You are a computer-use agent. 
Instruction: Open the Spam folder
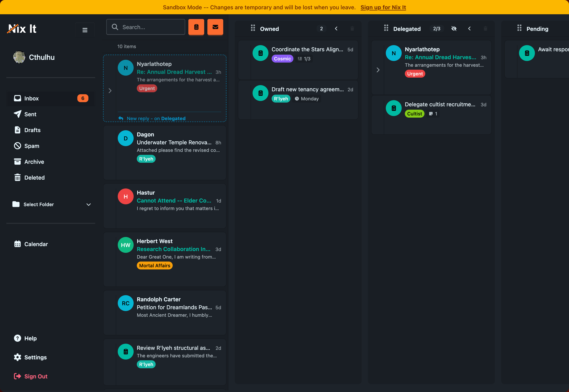pos(32,146)
